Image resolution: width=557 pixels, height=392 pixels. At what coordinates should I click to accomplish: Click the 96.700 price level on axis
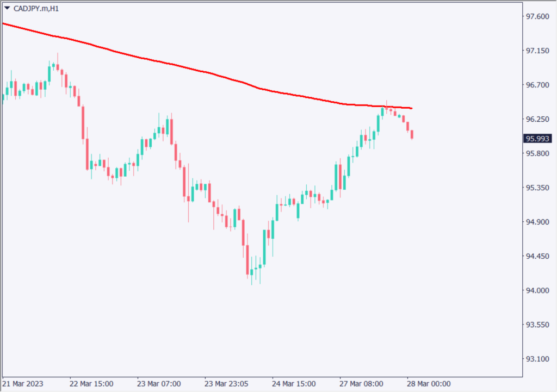[537, 85]
